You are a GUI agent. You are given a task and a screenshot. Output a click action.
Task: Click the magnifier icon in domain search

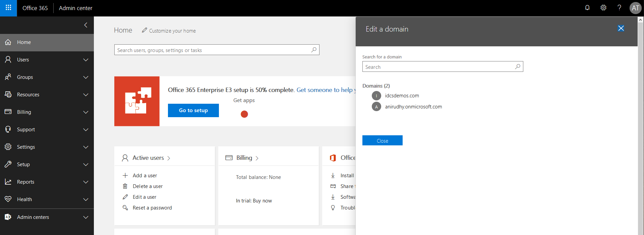click(518, 66)
